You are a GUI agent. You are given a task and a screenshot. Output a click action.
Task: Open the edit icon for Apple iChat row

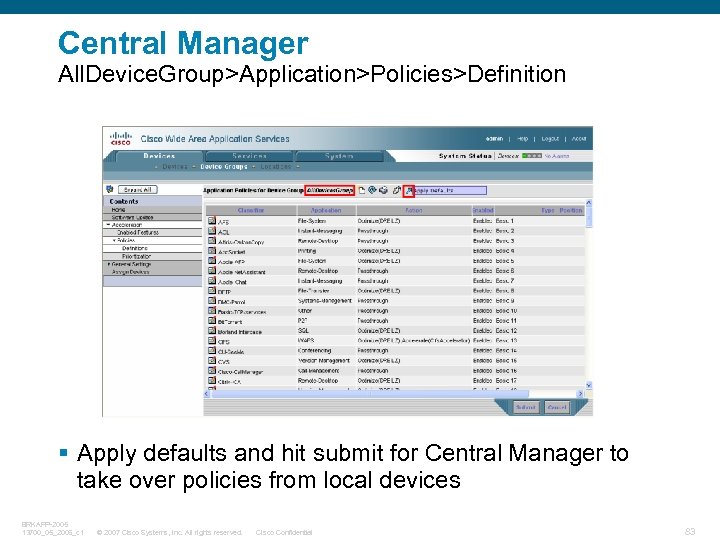[212, 281]
